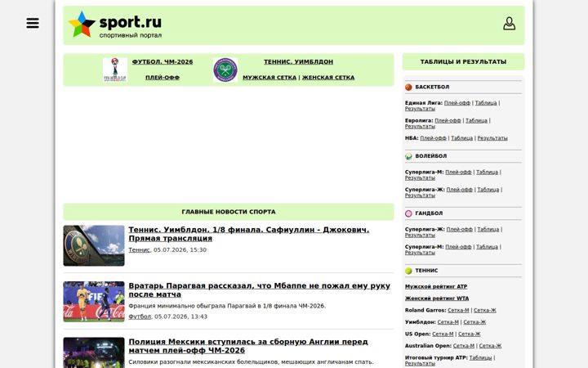Open handball Суперлига-М Плей-офф link

458,247
